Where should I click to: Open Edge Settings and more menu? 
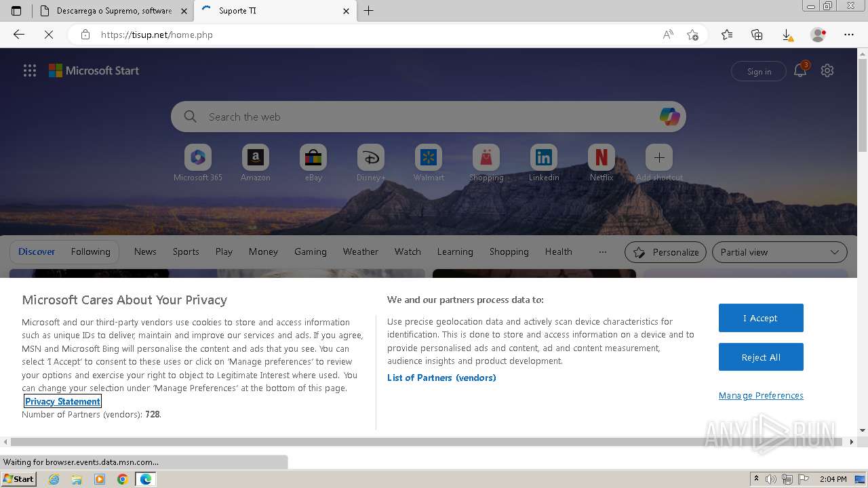click(849, 35)
